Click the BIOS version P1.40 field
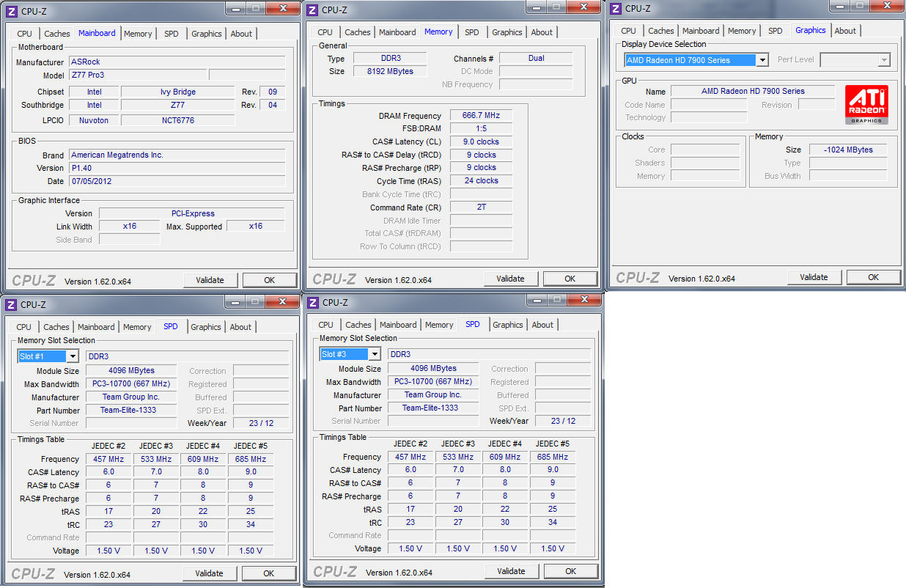 [x=177, y=168]
